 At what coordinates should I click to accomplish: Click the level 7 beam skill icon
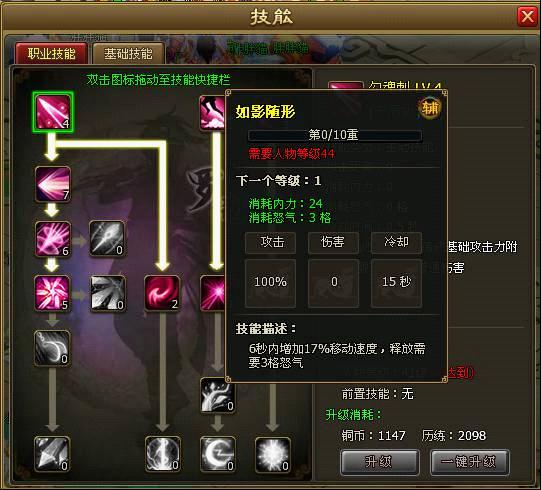[x=53, y=184]
